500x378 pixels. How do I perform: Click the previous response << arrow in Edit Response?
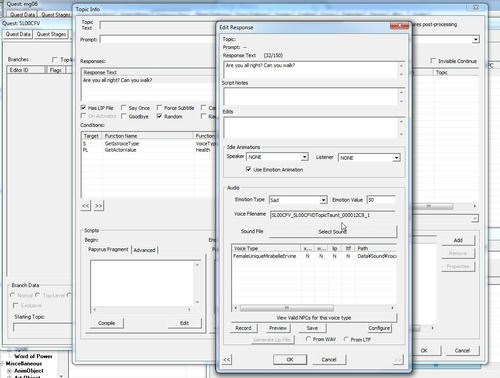pos(227,360)
